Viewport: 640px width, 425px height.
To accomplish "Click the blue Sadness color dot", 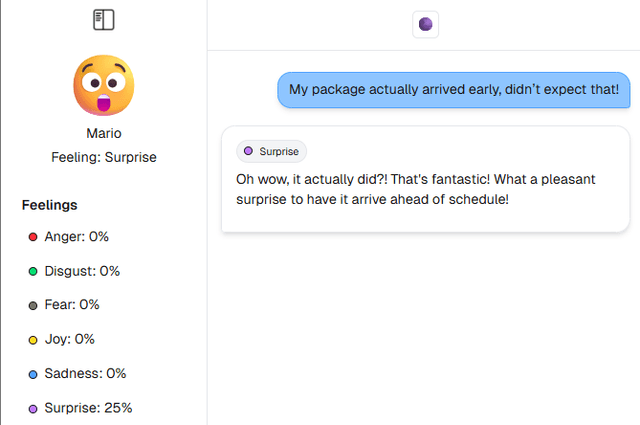I will (33, 374).
